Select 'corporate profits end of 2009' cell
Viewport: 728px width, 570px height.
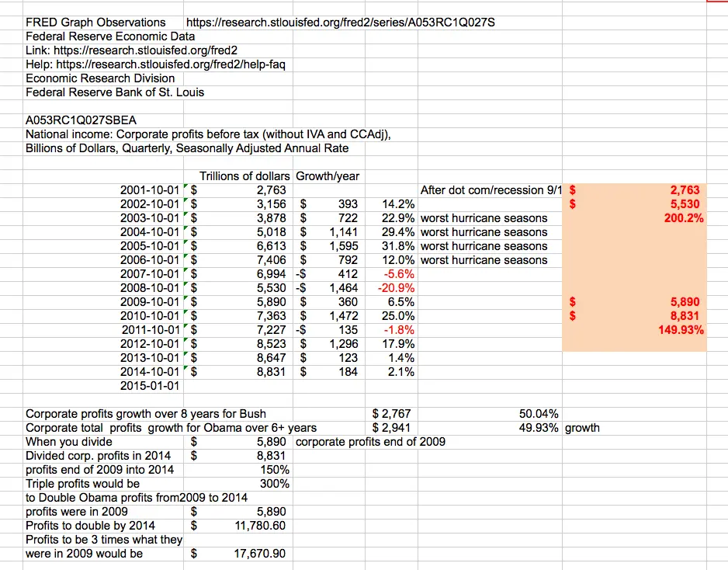point(370,441)
